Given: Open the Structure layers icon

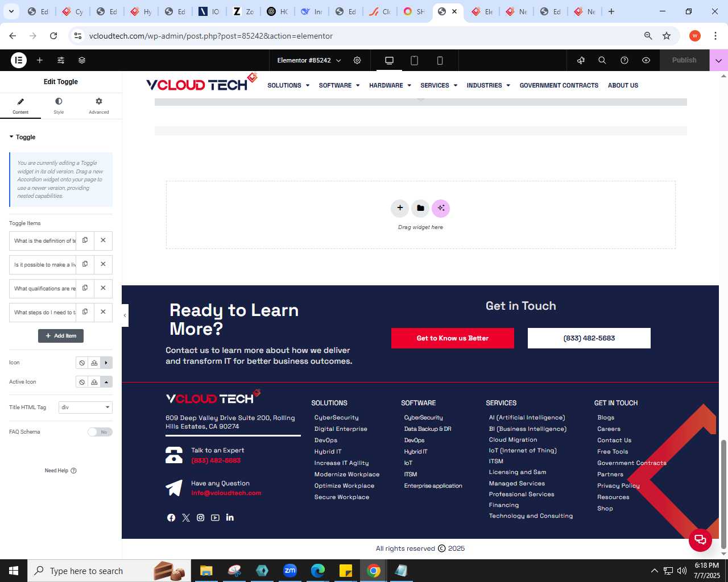Looking at the screenshot, I should [82, 60].
